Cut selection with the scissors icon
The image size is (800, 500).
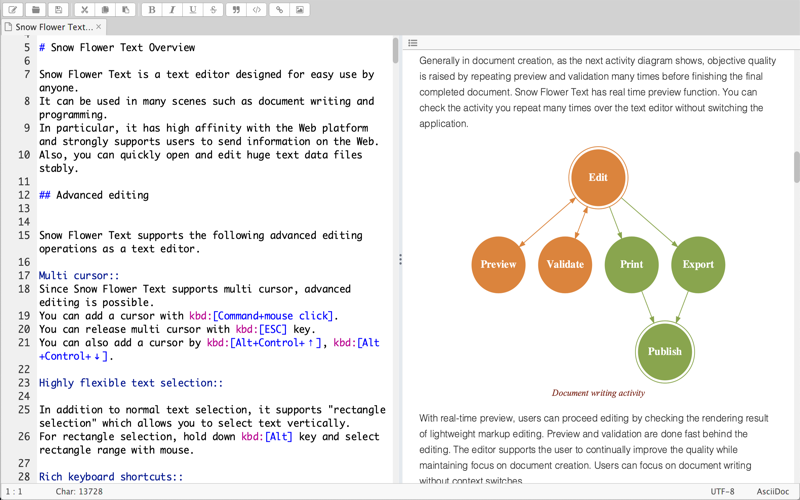point(84,10)
